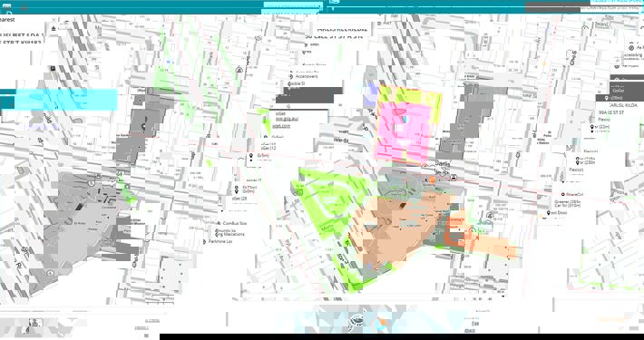The image size is (644, 340).
Task: Click the eject-style arrow icon below the panel close
Action: click(x=54, y=29)
